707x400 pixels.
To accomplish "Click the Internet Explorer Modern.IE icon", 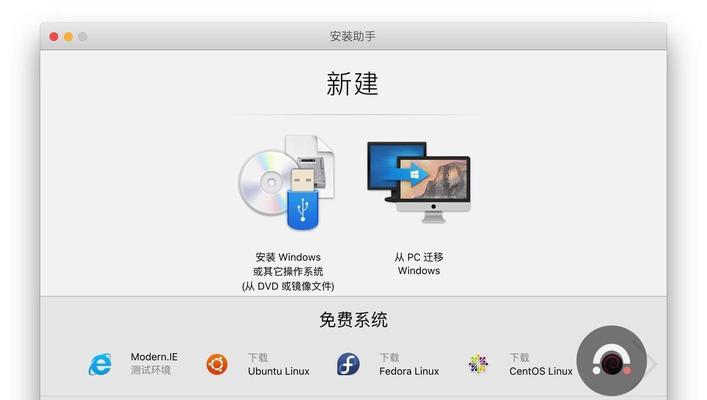I will click(100, 364).
